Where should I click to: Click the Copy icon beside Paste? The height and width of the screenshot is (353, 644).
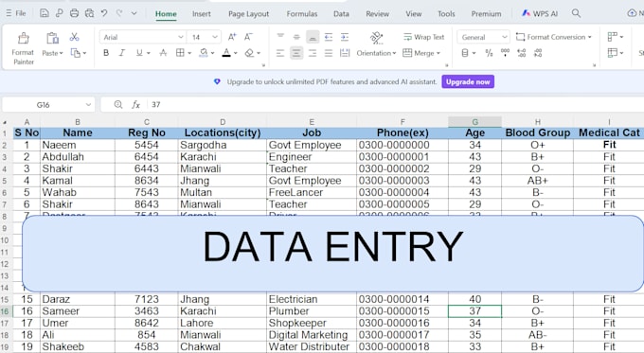pos(76,53)
